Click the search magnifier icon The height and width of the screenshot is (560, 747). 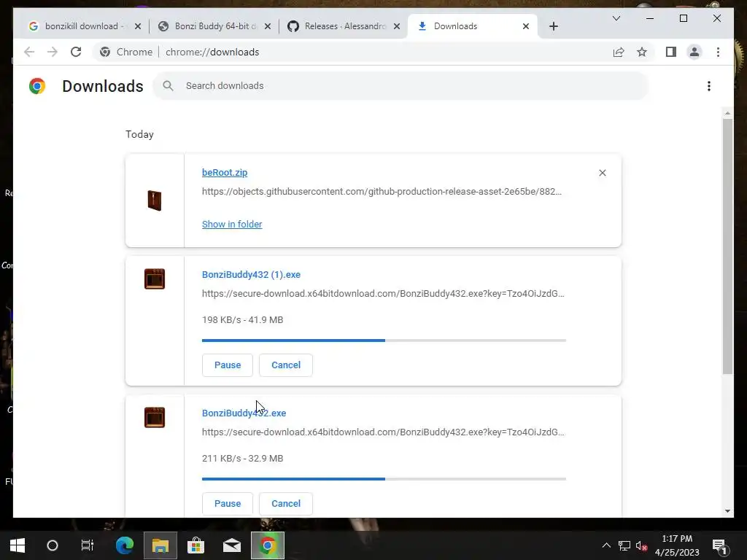(168, 86)
